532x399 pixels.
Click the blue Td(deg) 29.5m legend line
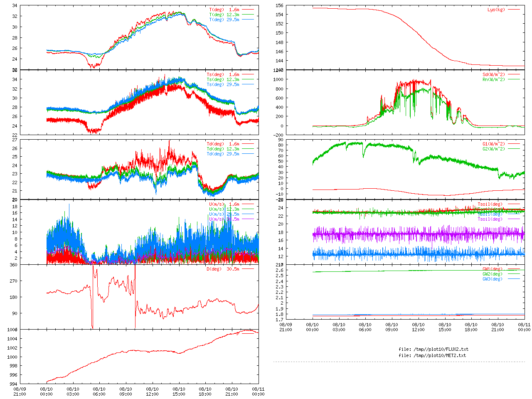pos(248,154)
